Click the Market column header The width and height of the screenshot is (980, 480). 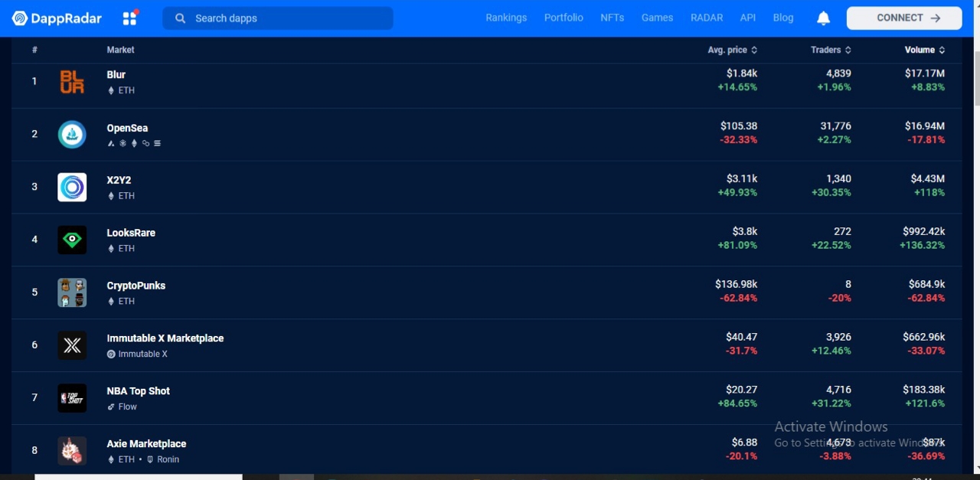click(x=120, y=50)
